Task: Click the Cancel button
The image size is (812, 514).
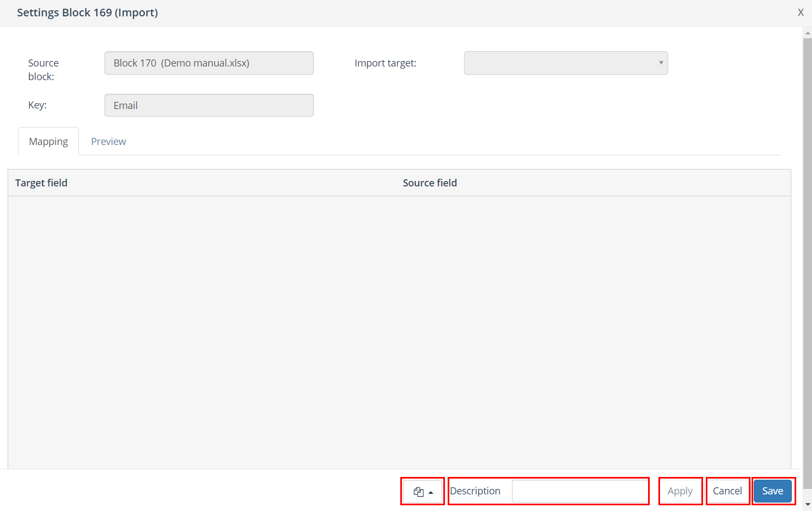Action: [727, 491]
